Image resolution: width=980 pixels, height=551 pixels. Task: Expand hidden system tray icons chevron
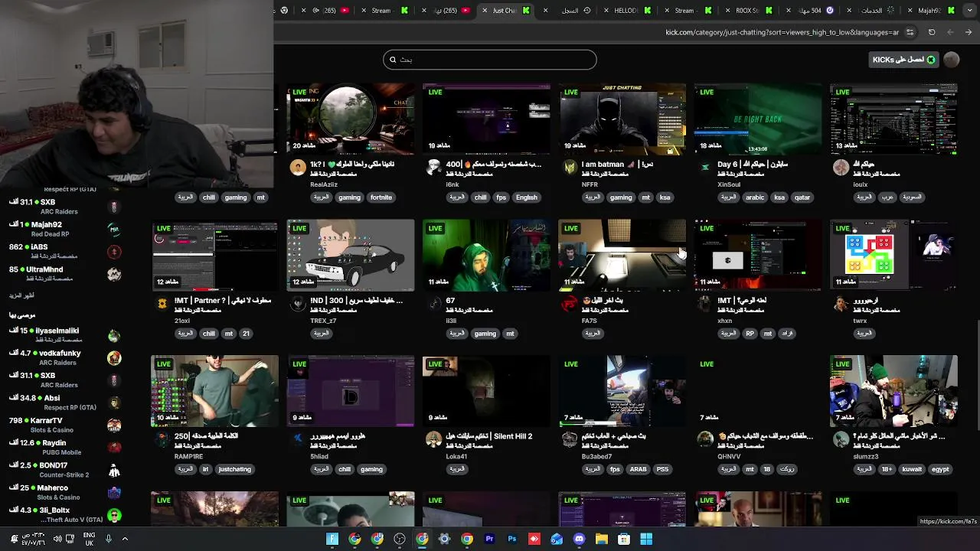125,539
